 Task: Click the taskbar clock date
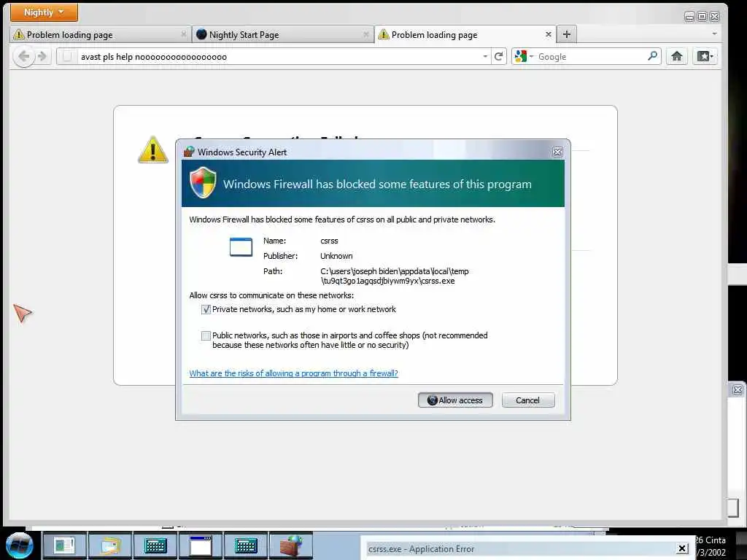point(711,546)
